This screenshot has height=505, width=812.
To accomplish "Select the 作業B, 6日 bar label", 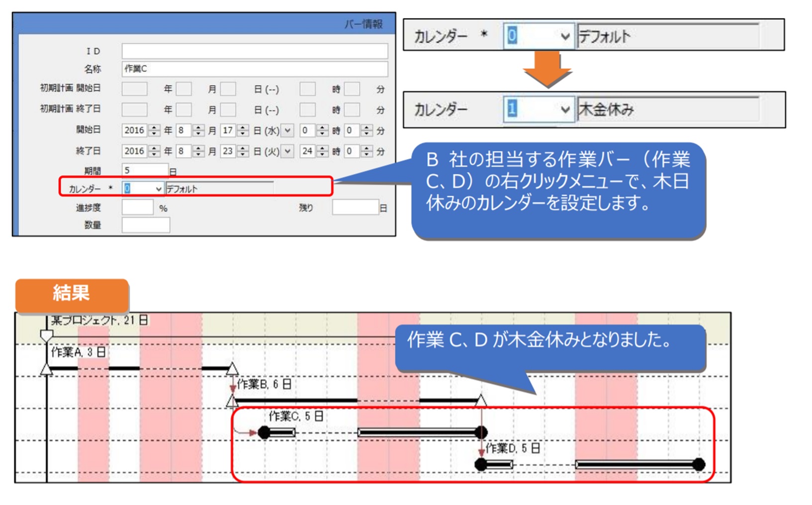I will (x=264, y=384).
